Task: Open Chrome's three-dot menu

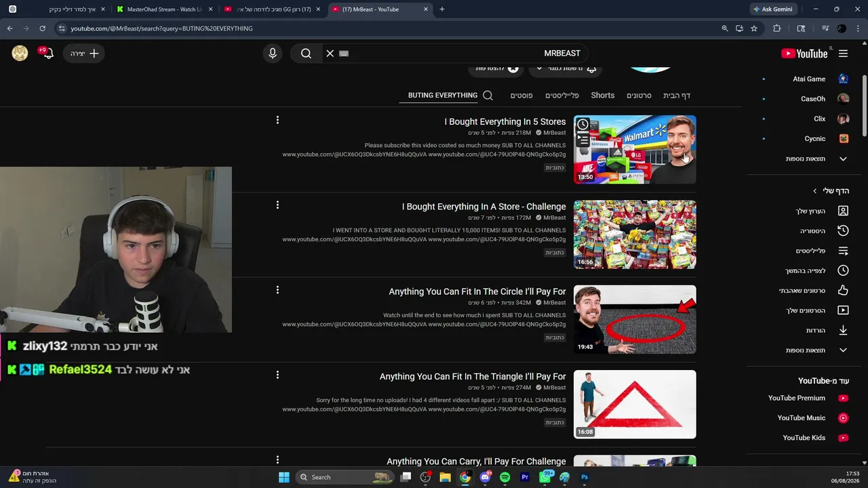Action: [x=858, y=28]
